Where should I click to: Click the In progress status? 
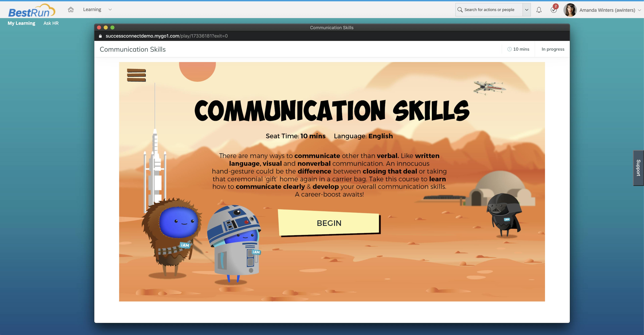point(553,49)
